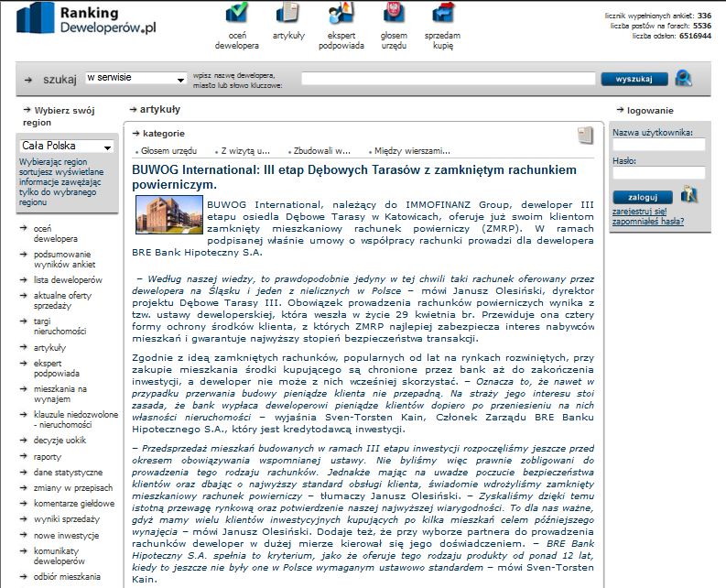
Task: Open the search scope 'w serwisie' dropdown
Action: [x=136, y=78]
